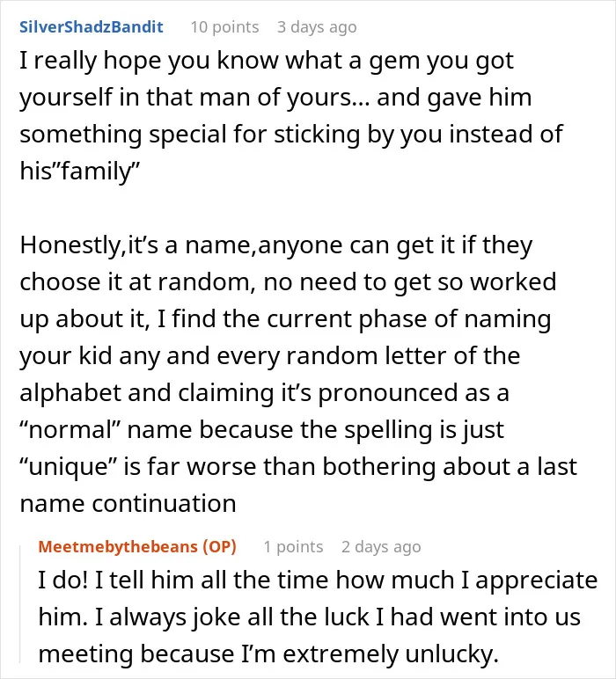Click OP's reply text starting 'I do!'
The height and width of the screenshot is (679, 616).
tap(318, 617)
